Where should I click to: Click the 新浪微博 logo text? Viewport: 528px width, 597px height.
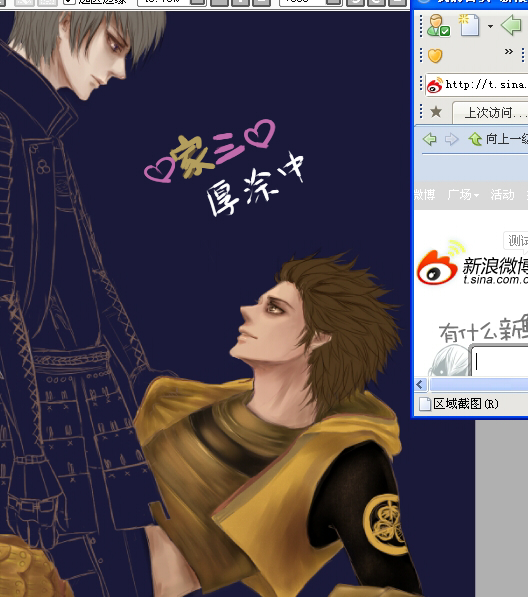click(495, 266)
